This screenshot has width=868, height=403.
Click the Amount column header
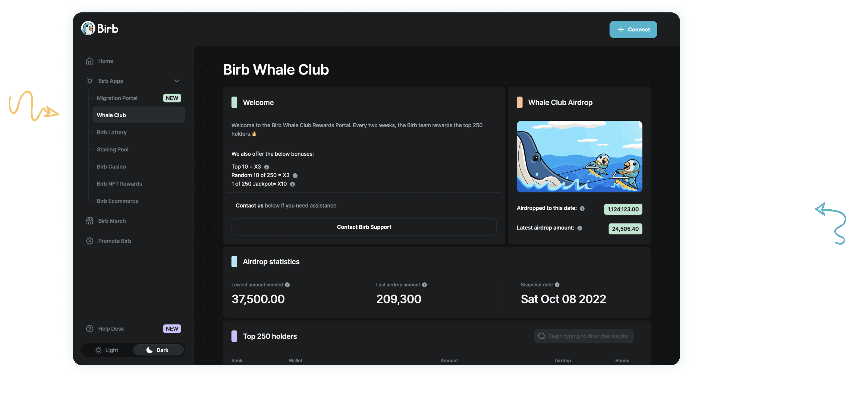(449, 360)
